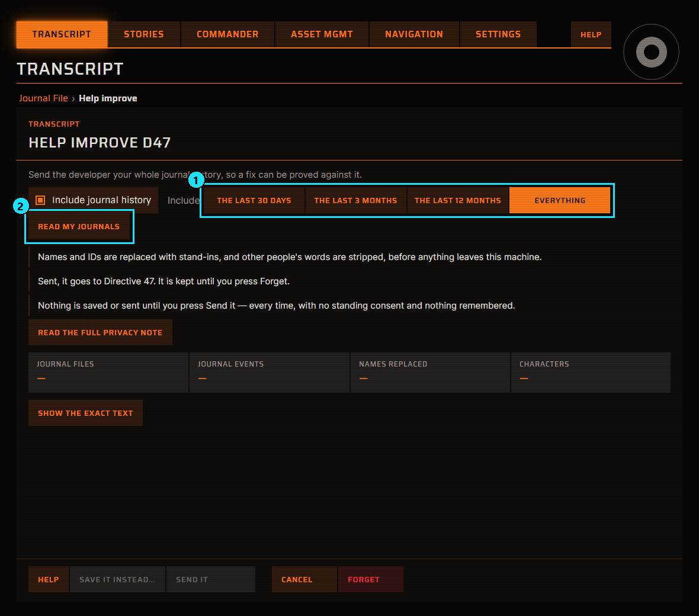The image size is (699, 616).
Task: Click the Journal Files stat tile
Action: [108, 373]
